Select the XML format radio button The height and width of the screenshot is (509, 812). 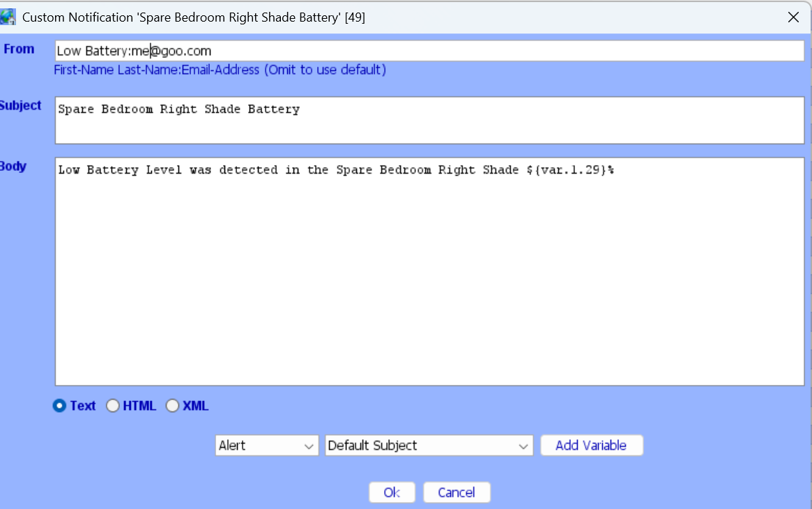[x=172, y=405]
